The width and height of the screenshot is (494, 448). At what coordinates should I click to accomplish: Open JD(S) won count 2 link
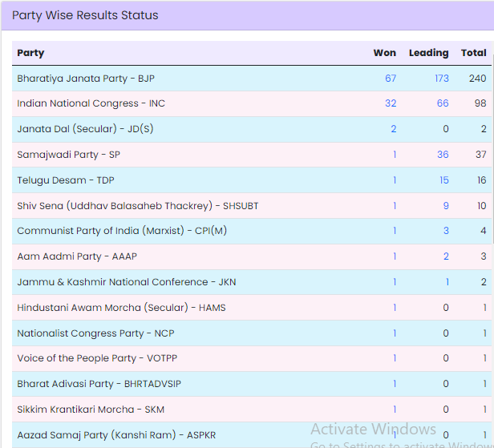point(394,129)
